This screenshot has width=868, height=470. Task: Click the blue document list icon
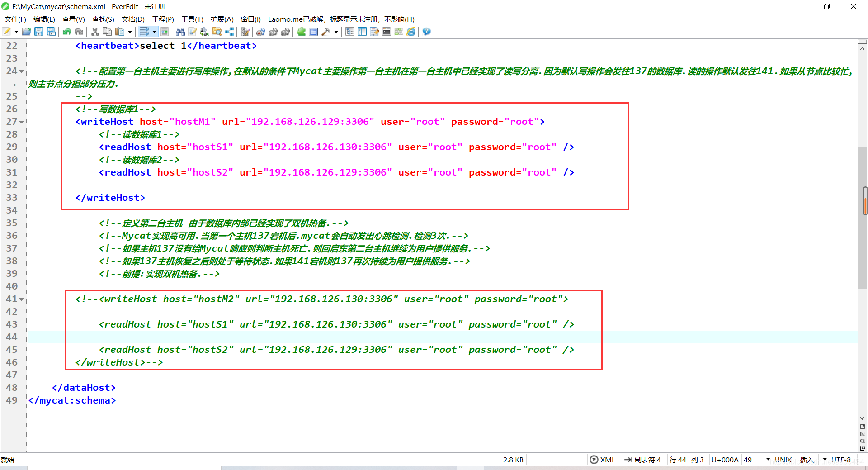click(x=313, y=32)
